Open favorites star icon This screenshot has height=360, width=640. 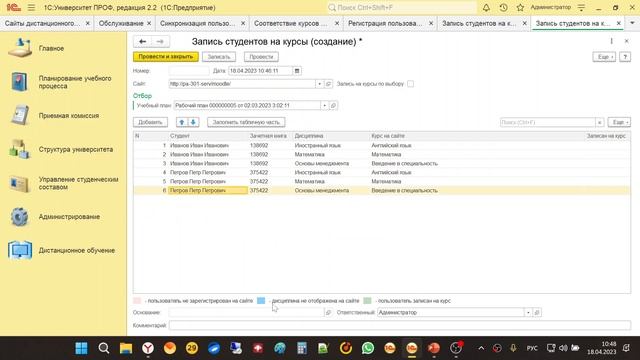(x=520, y=7)
